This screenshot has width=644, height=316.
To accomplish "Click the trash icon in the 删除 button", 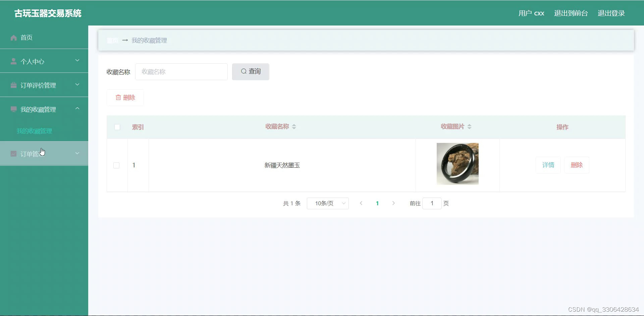I will pos(118,97).
